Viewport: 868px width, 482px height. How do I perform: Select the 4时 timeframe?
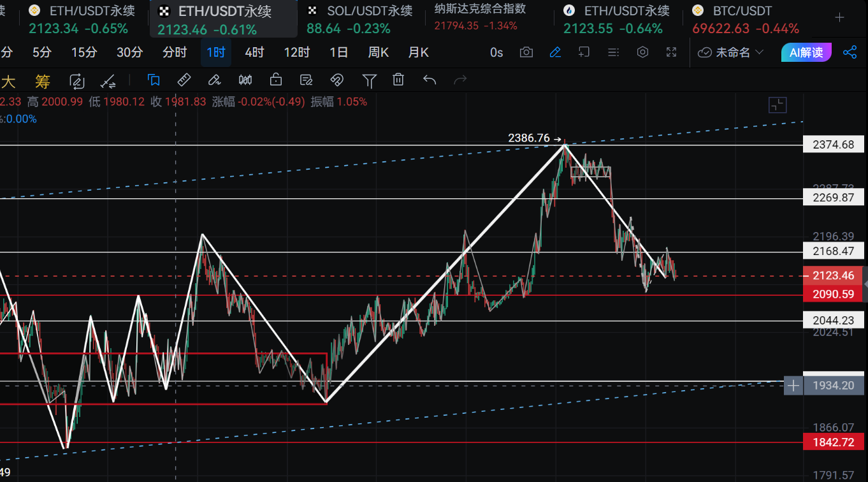[x=254, y=52]
